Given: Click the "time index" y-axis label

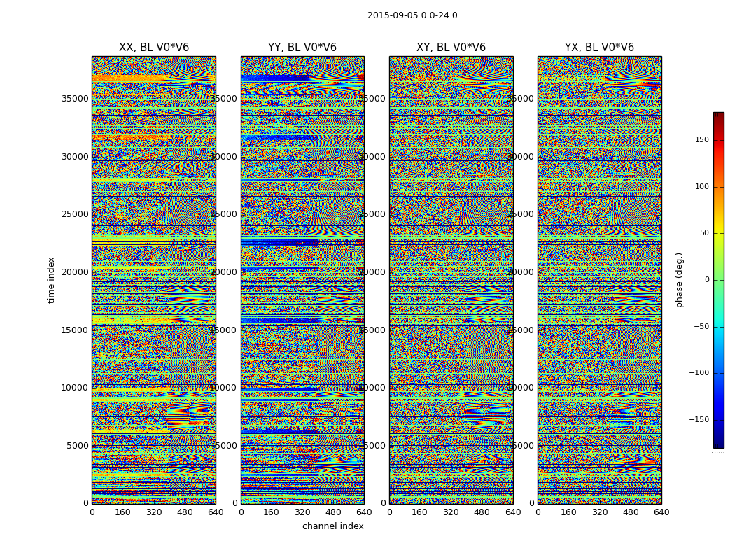Looking at the screenshot, I should coord(51,280).
